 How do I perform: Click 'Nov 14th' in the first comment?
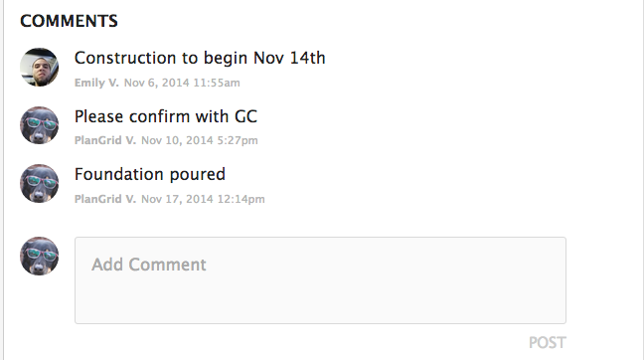click(289, 58)
